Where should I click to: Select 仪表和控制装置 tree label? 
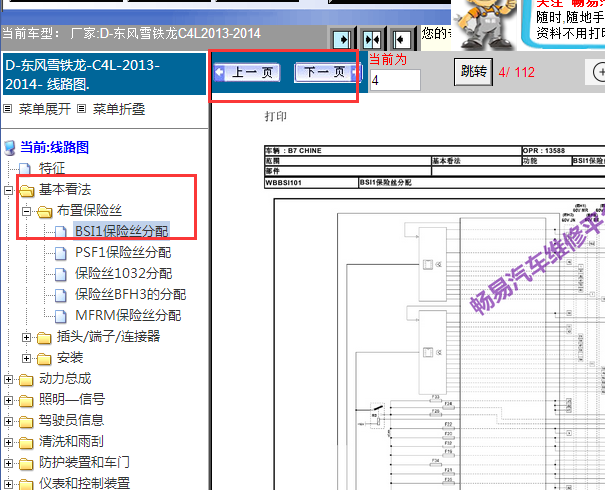point(84,483)
